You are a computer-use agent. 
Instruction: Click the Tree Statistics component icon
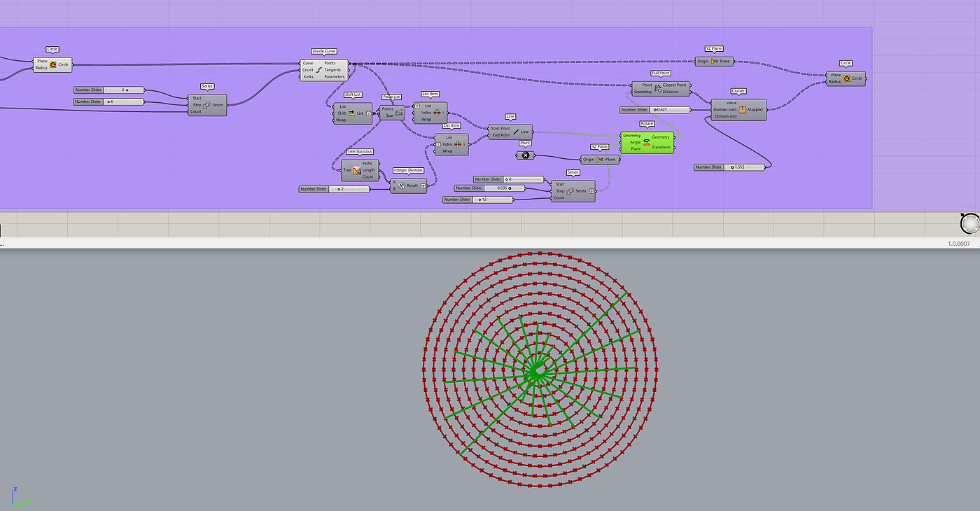356,170
